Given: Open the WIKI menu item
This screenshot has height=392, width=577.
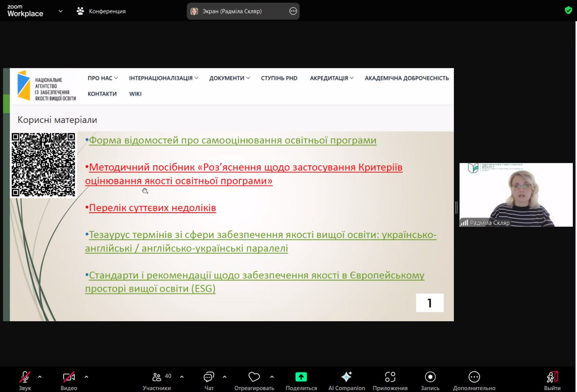Looking at the screenshot, I should pyautogui.click(x=135, y=94).
